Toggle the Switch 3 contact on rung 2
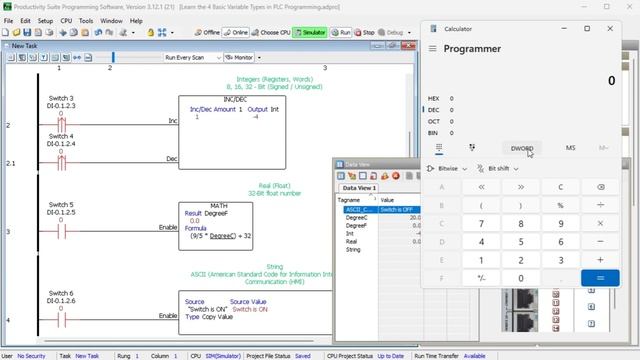Screen dimensions: 640x360 tap(61, 124)
